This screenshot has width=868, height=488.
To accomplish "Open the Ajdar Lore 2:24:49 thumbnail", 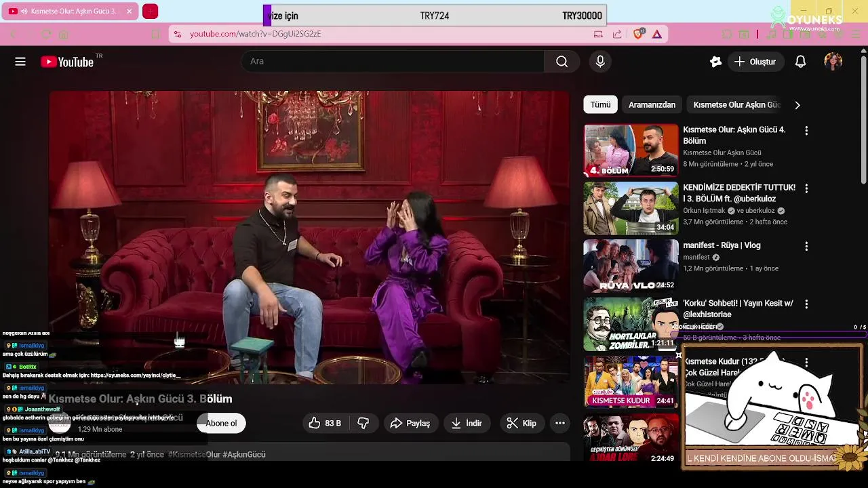I will [631, 439].
